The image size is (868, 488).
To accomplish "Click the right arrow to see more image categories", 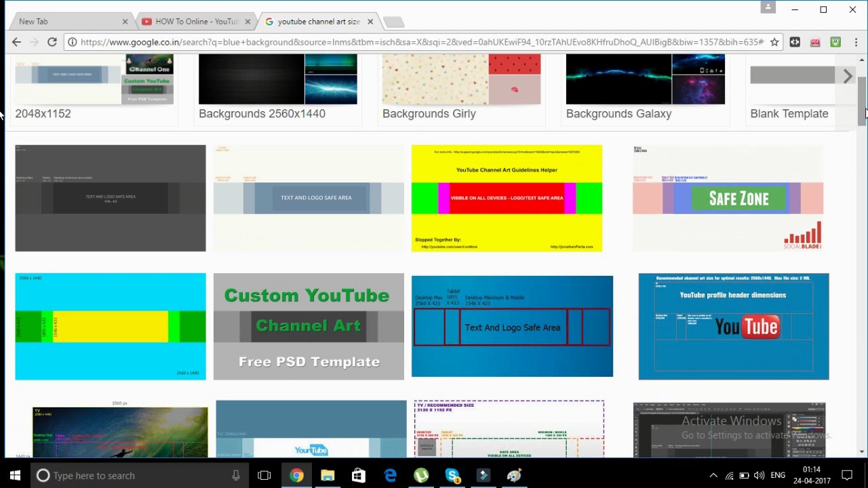I will point(847,76).
